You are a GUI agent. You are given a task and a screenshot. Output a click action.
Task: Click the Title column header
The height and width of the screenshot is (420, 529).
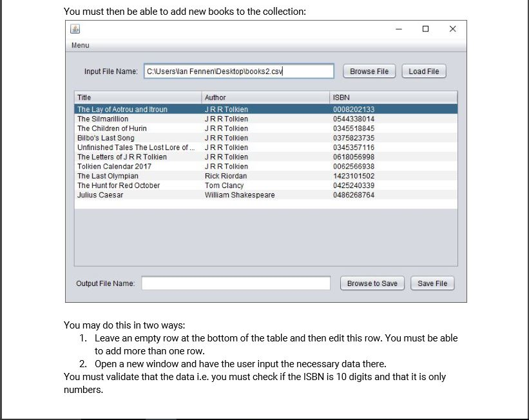(x=138, y=97)
